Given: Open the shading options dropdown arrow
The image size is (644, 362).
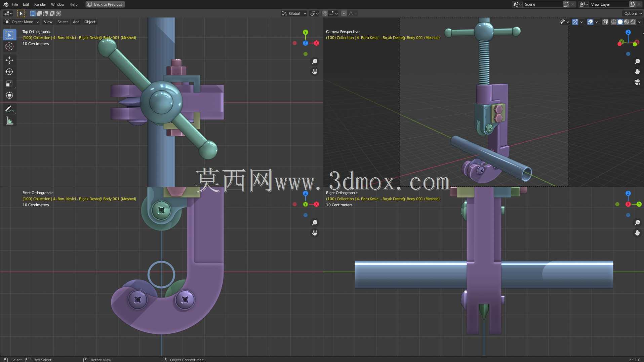Looking at the screenshot, I should pos(639,22).
